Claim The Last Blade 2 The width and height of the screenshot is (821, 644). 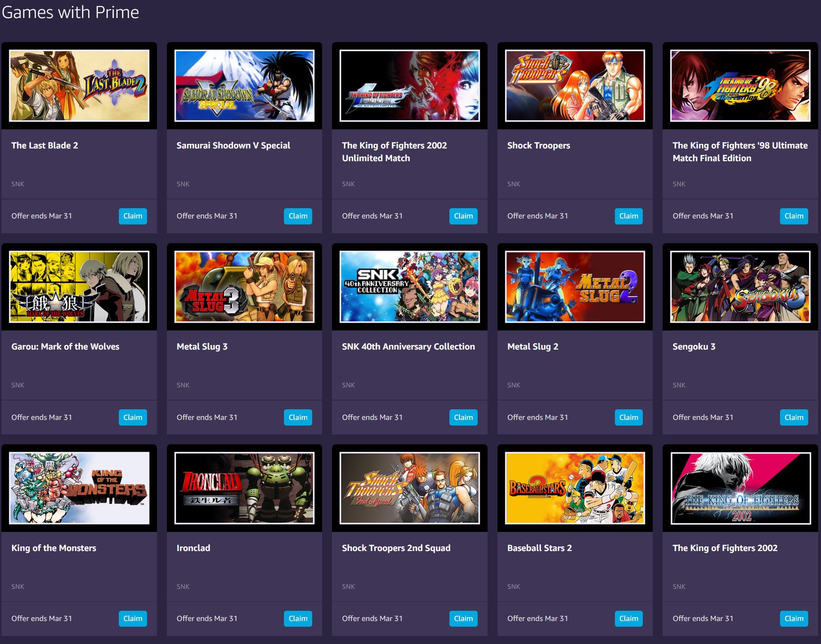(133, 216)
